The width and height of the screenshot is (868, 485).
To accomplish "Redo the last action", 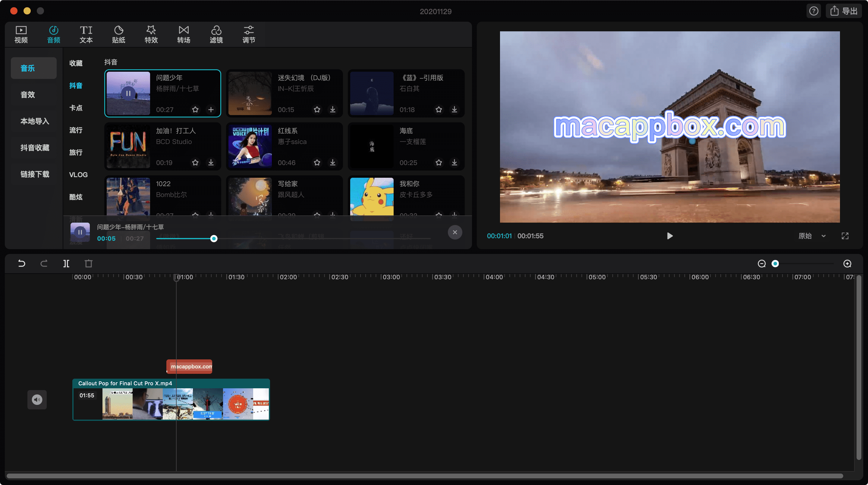I will coord(44,263).
